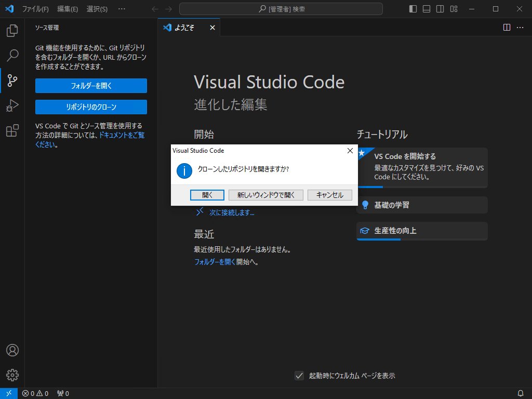The width and height of the screenshot is (532, 399).
Task: Click the star badge on VS Code を開始する
Action: click(362, 153)
